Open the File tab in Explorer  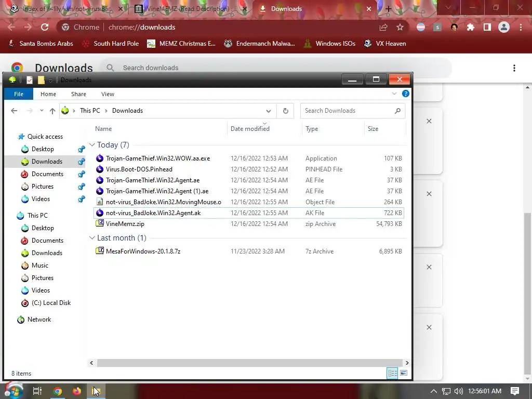[19, 94]
